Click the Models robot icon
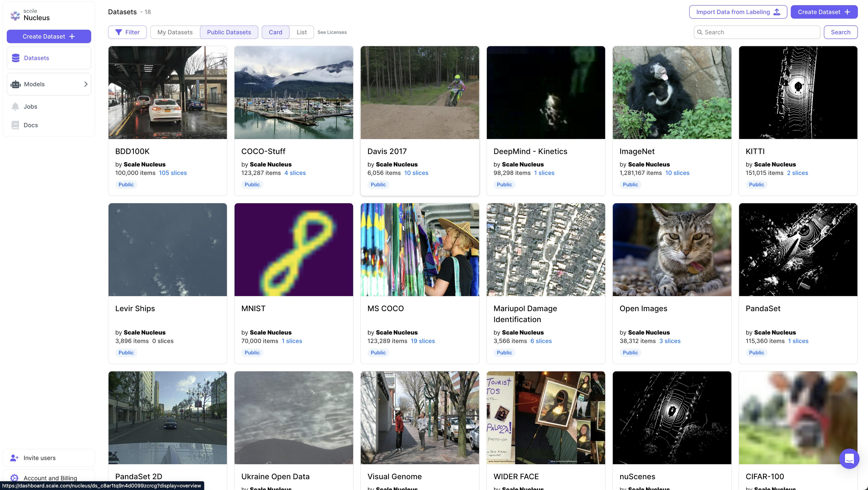 tap(16, 84)
